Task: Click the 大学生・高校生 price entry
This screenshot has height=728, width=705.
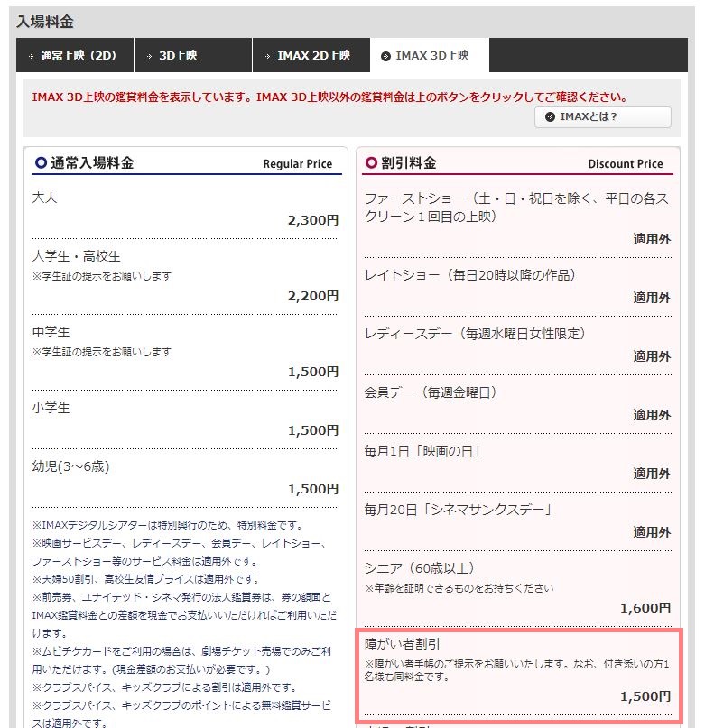Action: click(x=185, y=275)
